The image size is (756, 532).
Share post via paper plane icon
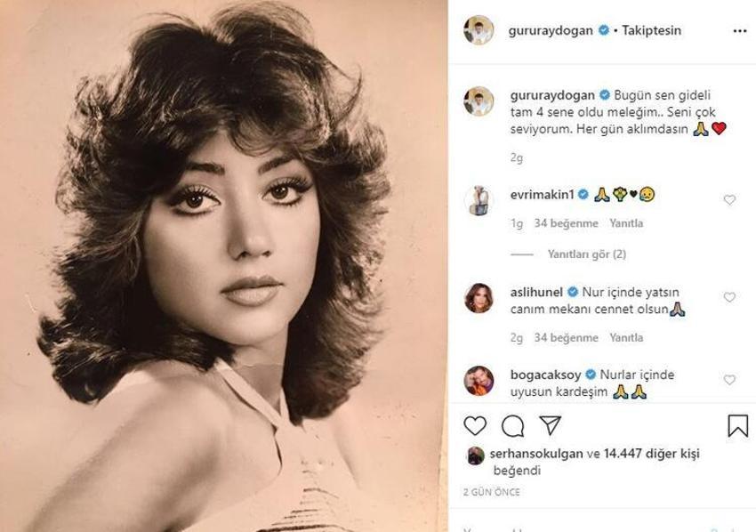point(551,425)
